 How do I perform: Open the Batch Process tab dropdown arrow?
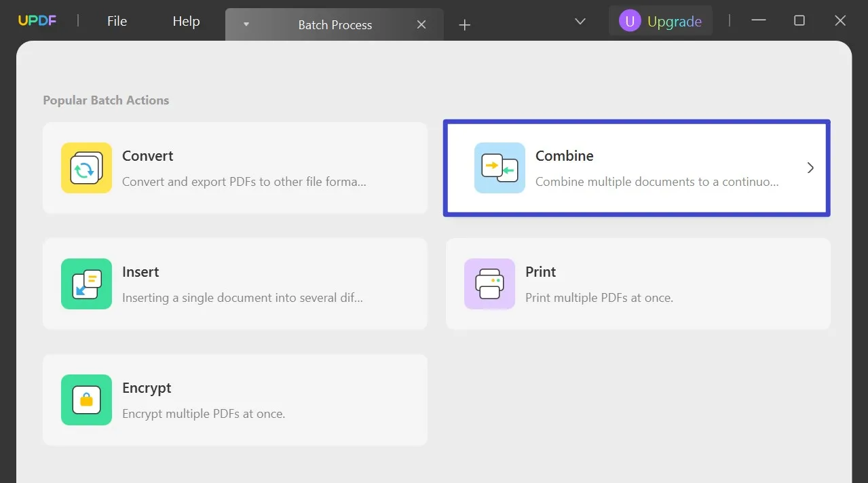pyautogui.click(x=246, y=24)
